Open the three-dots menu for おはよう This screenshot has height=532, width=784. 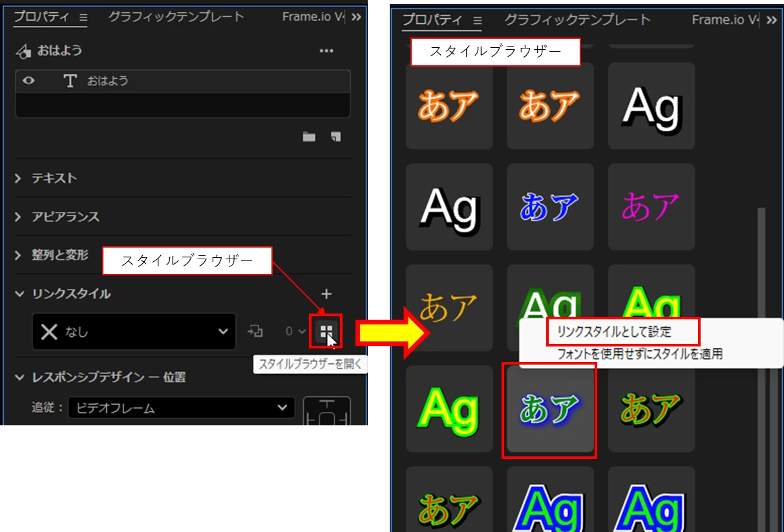click(x=326, y=51)
